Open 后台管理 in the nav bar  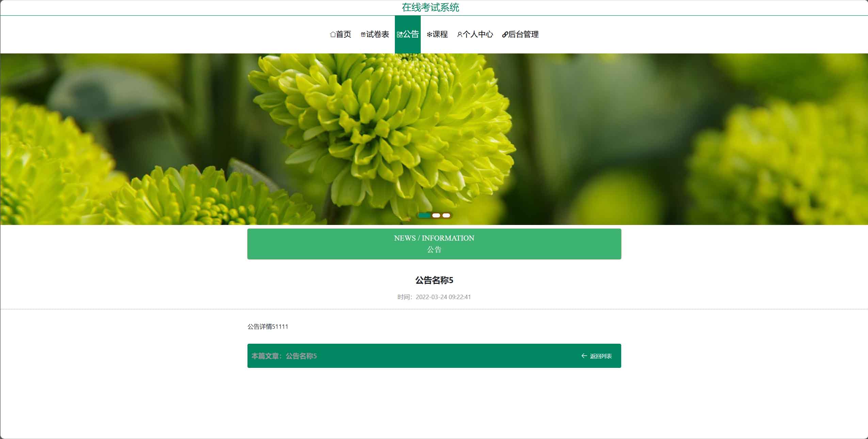(x=520, y=34)
